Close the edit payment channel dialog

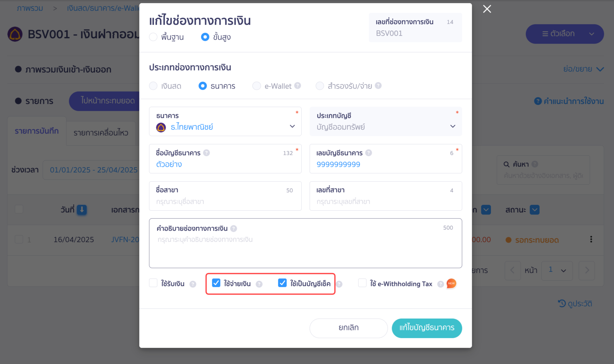click(487, 9)
